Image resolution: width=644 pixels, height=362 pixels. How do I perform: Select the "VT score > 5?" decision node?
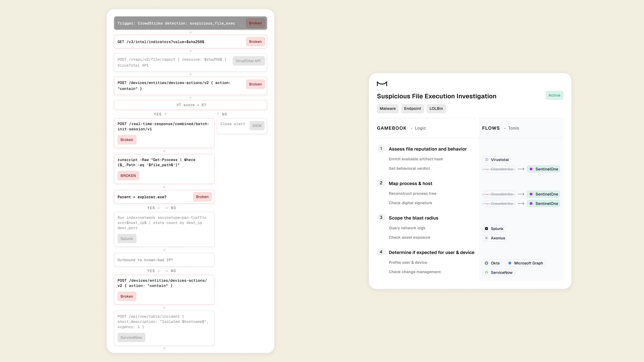coord(191,105)
